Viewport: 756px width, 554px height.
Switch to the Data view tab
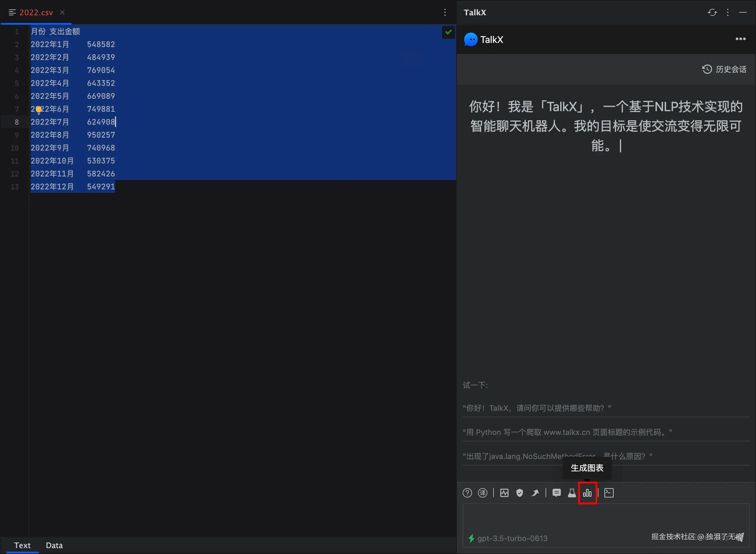coord(54,545)
